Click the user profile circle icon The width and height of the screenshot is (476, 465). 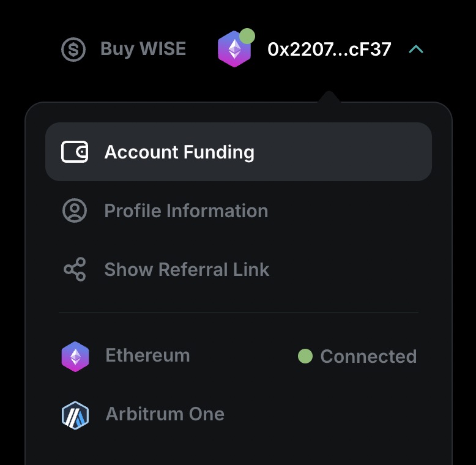75,210
